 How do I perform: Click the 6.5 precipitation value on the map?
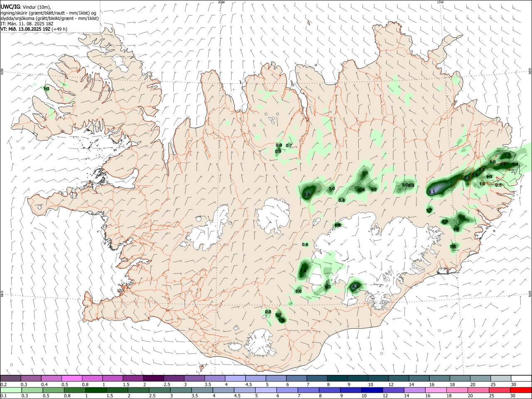click(432, 192)
